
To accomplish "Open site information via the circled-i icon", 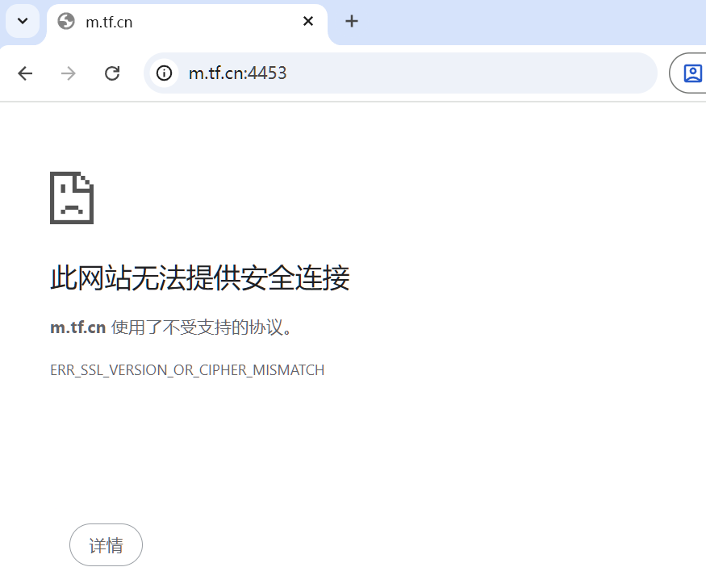I will (165, 73).
